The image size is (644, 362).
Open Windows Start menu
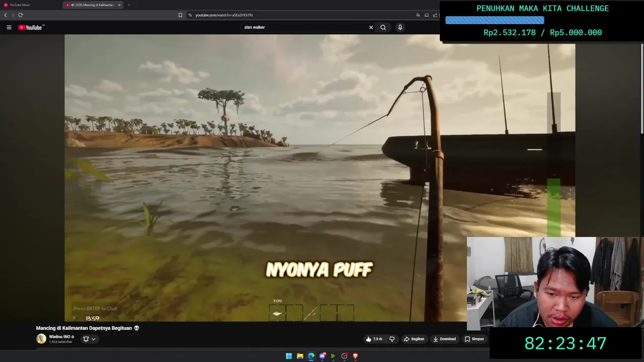(289, 356)
